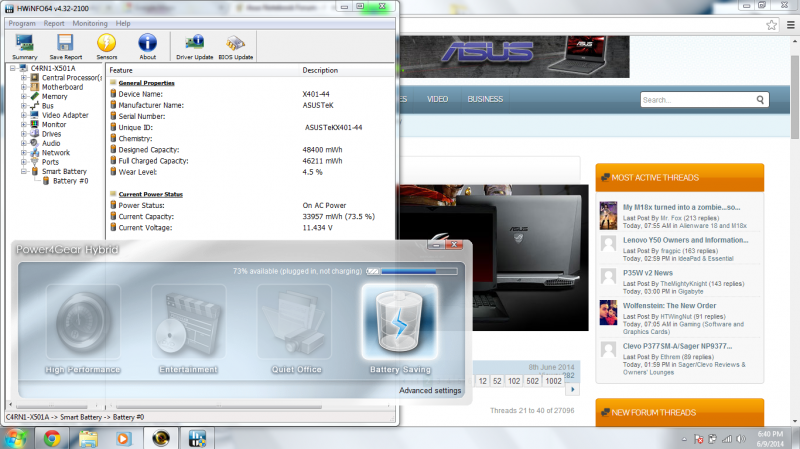This screenshot has width=800, height=449.
Task: Click the Save Report floppy icon
Action: [65, 46]
